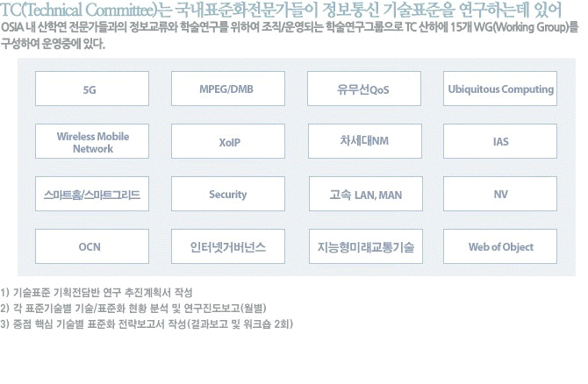Open the Web of Object box

(500, 246)
